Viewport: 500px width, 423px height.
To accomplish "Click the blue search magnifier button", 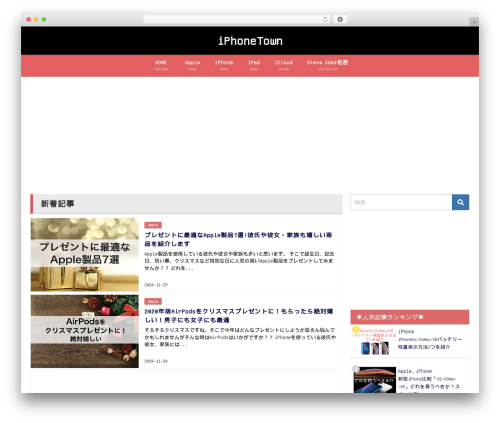I will (460, 202).
